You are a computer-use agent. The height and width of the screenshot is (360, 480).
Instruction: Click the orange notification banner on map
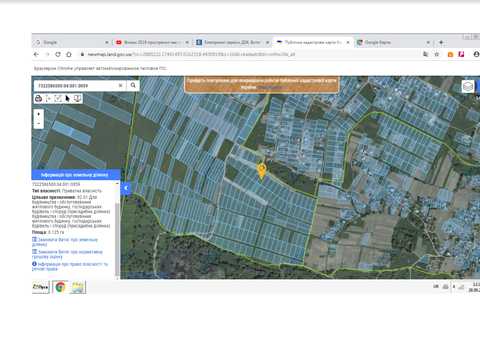click(262, 84)
